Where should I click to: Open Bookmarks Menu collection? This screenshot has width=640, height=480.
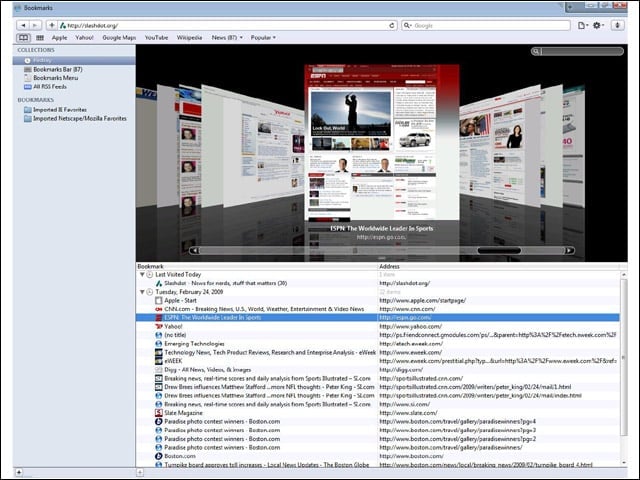point(74,78)
